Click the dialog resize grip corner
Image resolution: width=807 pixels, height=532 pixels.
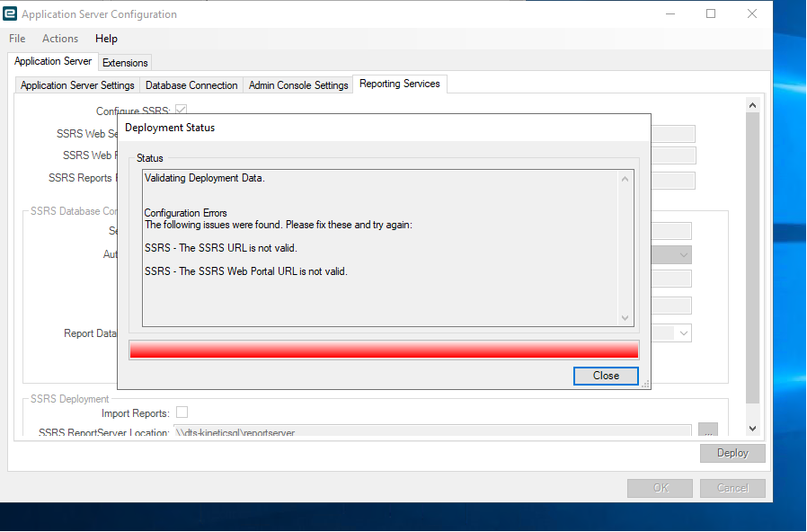[645, 384]
